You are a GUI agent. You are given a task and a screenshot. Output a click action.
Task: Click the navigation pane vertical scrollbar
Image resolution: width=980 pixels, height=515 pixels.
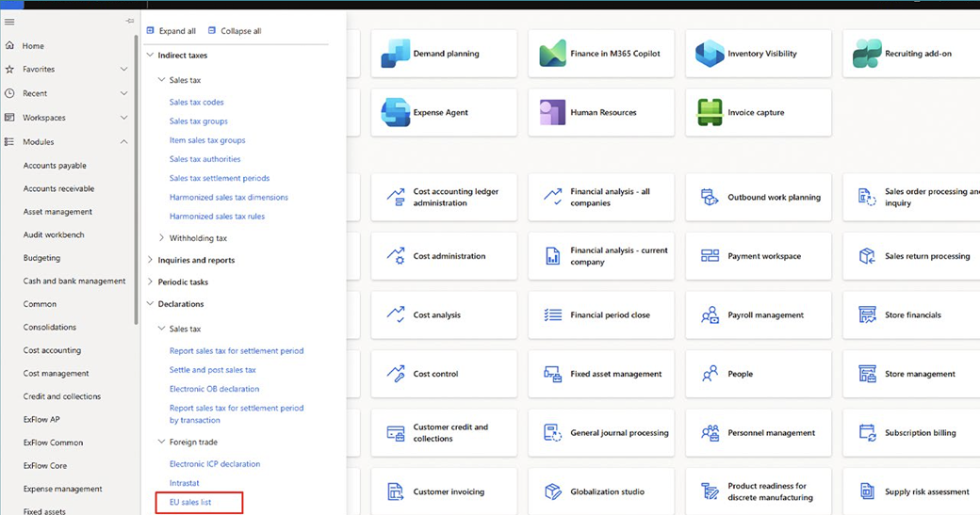click(137, 180)
